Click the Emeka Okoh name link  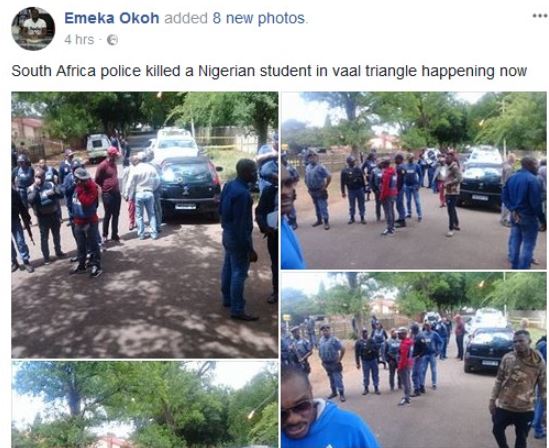112,18
